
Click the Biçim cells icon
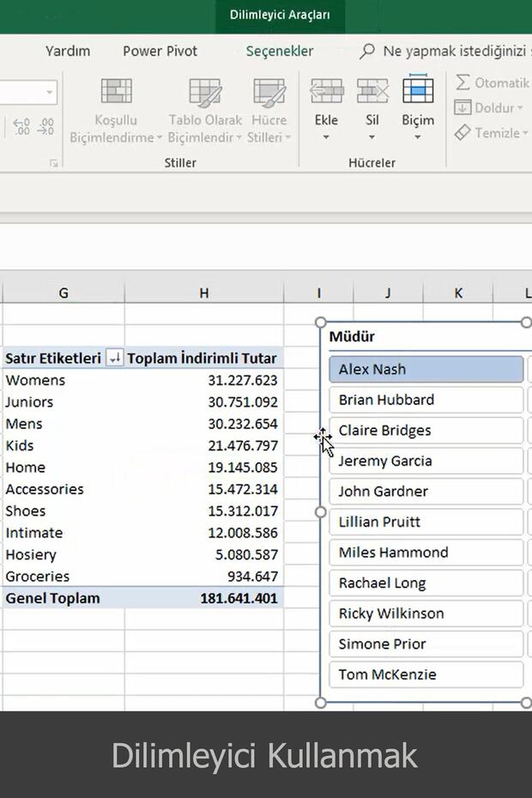pyautogui.click(x=418, y=91)
